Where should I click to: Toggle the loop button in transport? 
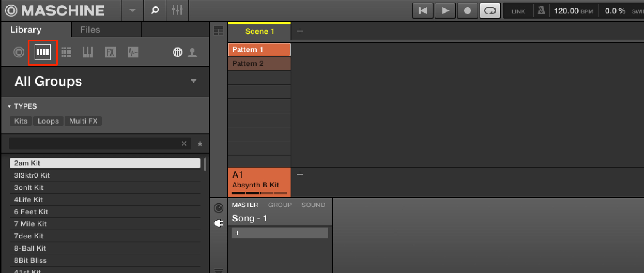pyautogui.click(x=490, y=11)
